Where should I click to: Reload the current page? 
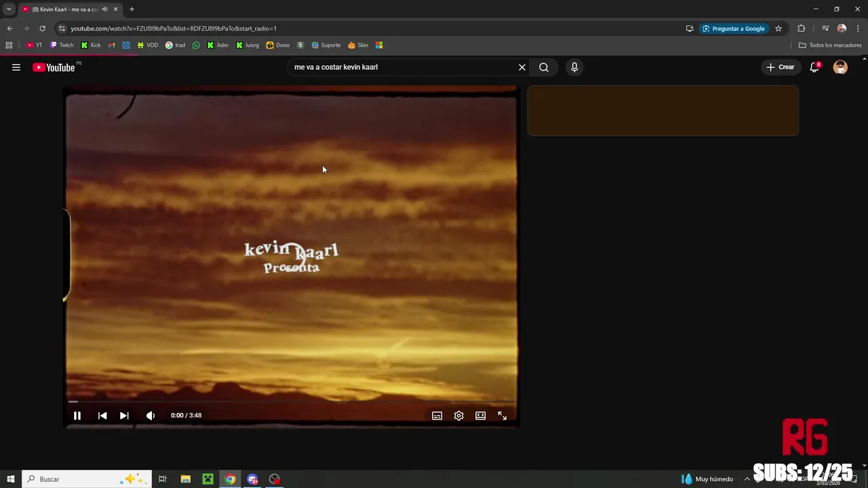[x=42, y=28]
